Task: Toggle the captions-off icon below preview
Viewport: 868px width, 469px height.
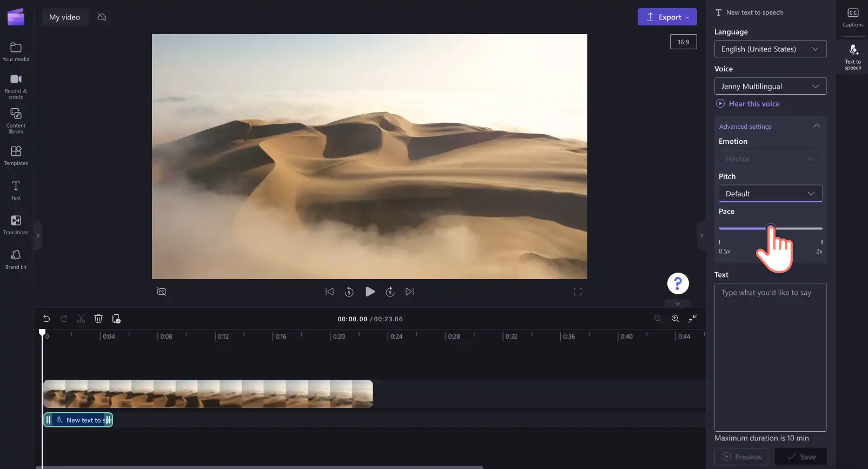Action: [x=162, y=292]
